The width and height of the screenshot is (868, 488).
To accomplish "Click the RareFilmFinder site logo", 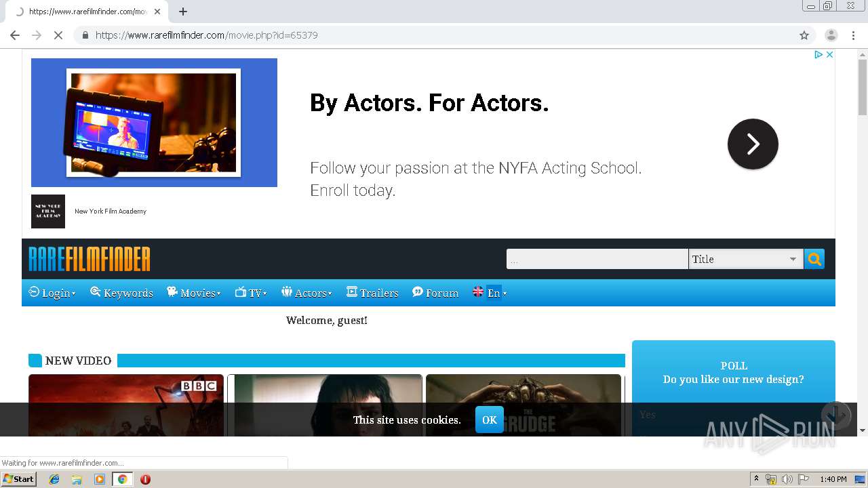I will coord(90,259).
